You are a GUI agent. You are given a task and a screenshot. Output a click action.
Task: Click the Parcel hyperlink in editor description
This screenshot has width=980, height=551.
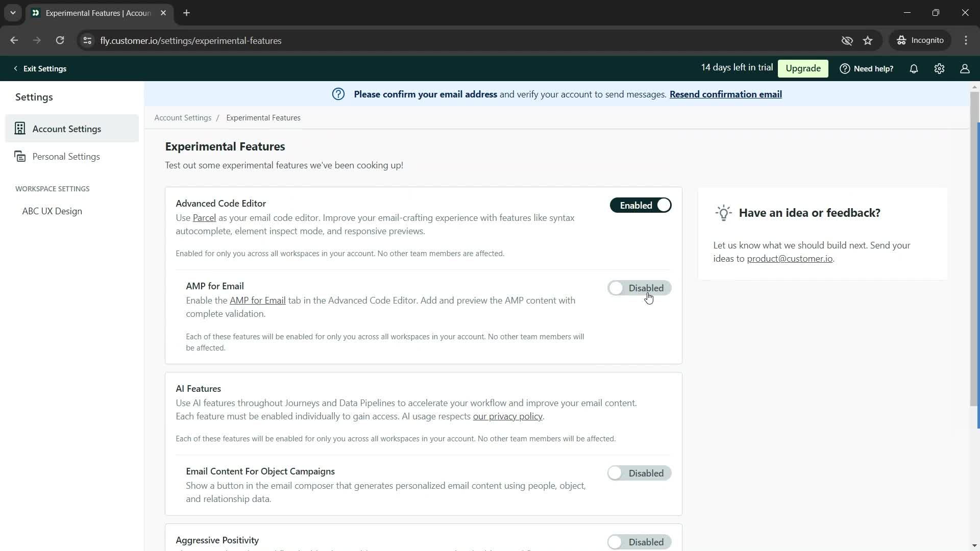(x=204, y=217)
